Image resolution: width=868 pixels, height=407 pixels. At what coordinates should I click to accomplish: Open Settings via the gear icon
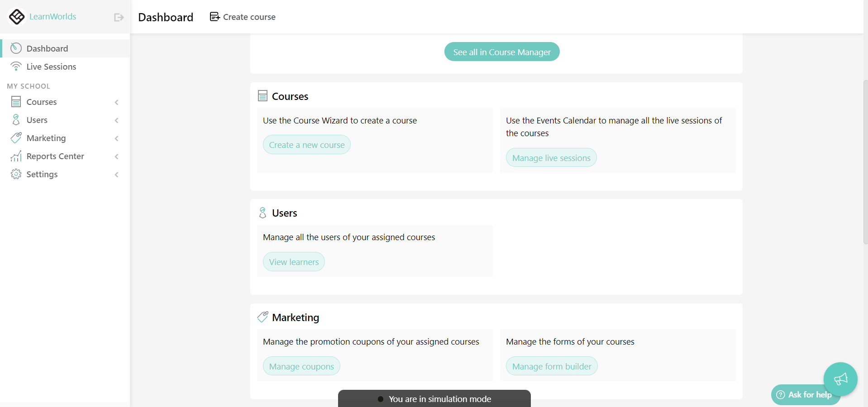click(x=16, y=174)
